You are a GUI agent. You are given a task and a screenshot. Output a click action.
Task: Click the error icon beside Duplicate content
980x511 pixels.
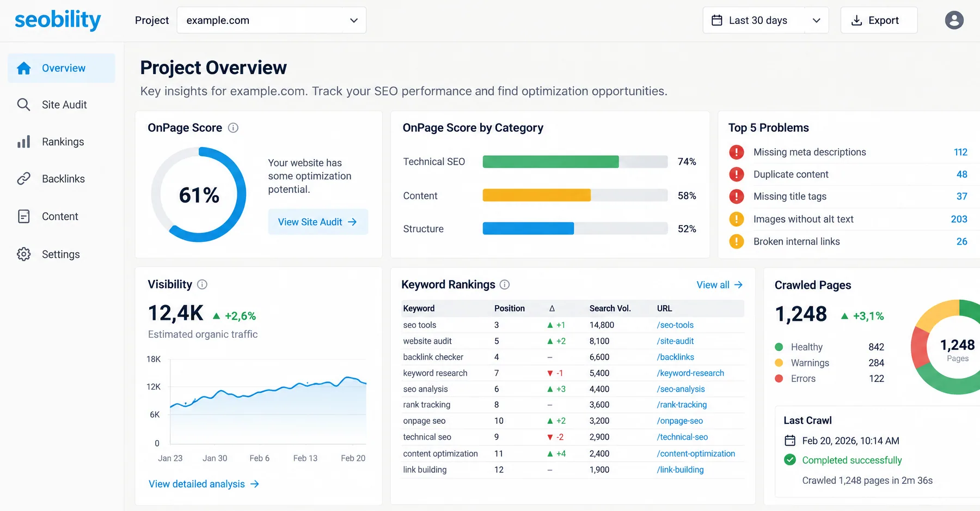point(737,174)
